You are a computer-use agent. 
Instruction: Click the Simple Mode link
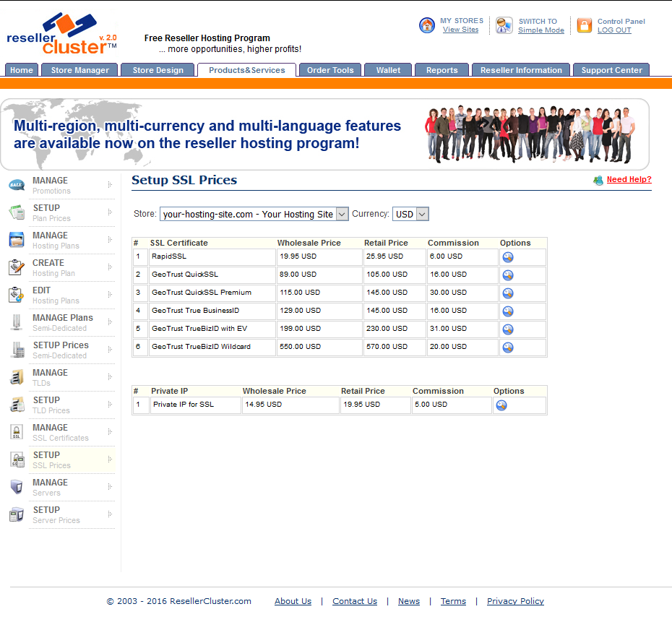(541, 30)
